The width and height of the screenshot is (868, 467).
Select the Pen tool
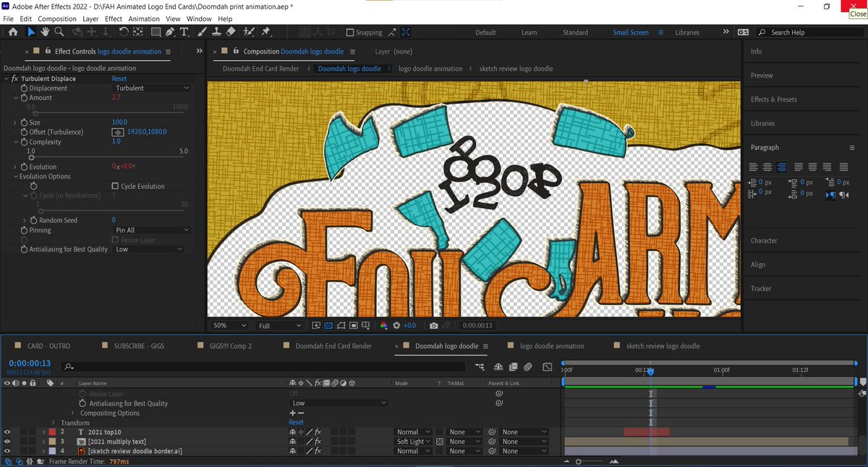170,32
